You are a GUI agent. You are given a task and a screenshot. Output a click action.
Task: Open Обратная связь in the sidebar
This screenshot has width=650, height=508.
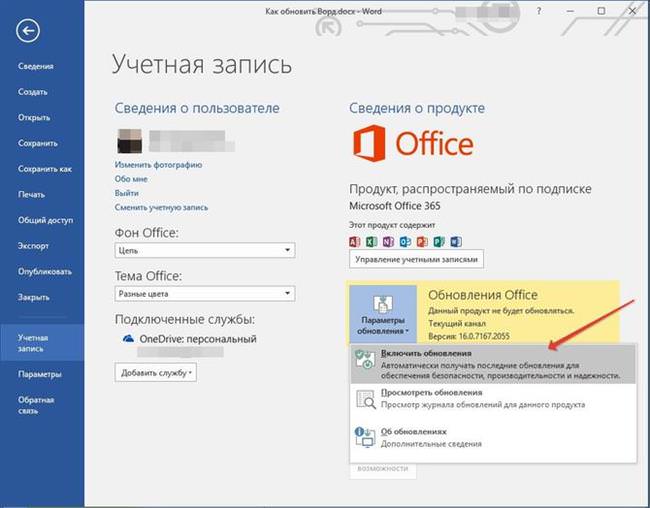pyautogui.click(x=36, y=405)
